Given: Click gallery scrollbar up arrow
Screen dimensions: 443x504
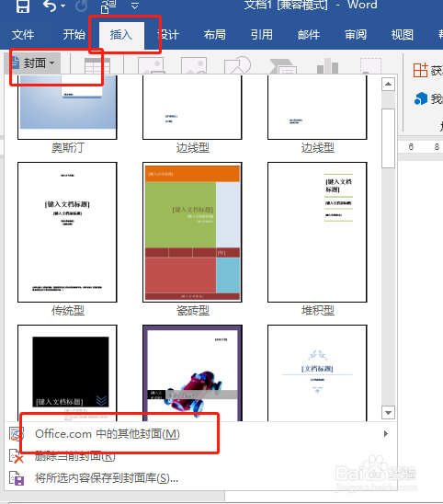Looking at the screenshot, I should 388,85.
